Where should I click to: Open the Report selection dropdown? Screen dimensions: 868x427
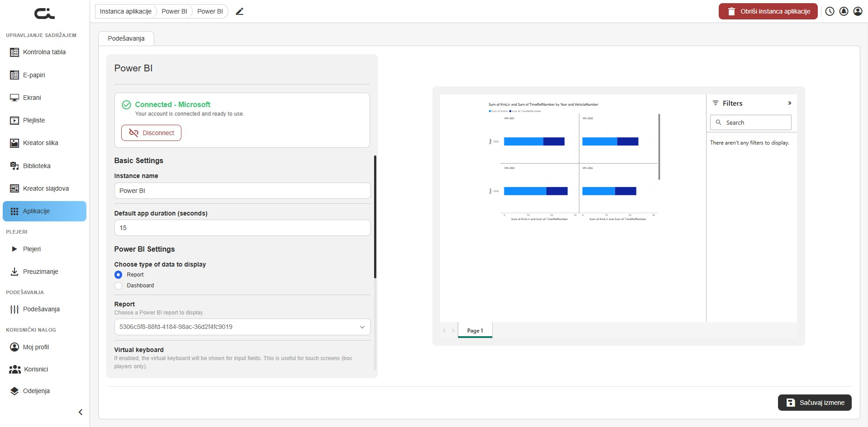click(x=242, y=327)
